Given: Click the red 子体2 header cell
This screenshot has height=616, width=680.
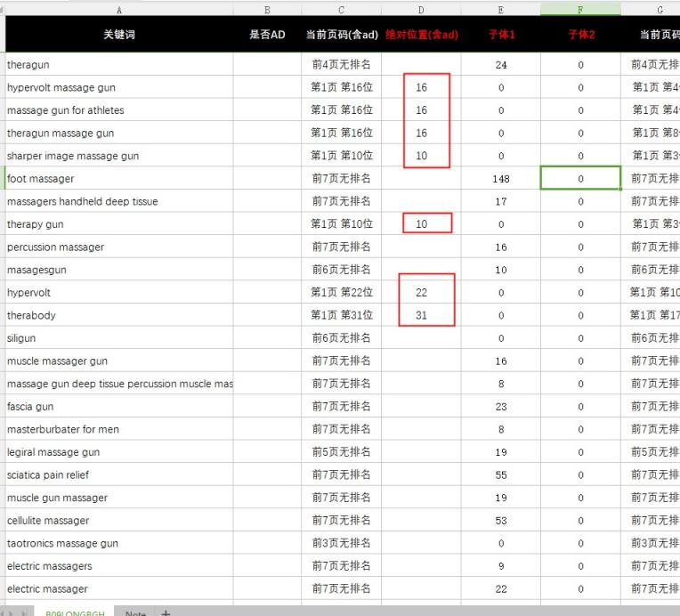Looking at the screenshot, I should (x=580, y=34).
